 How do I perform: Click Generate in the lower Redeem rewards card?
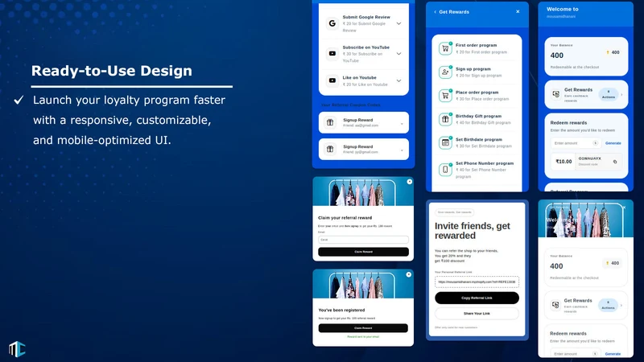pyautogui.click(x=613, y=354)
